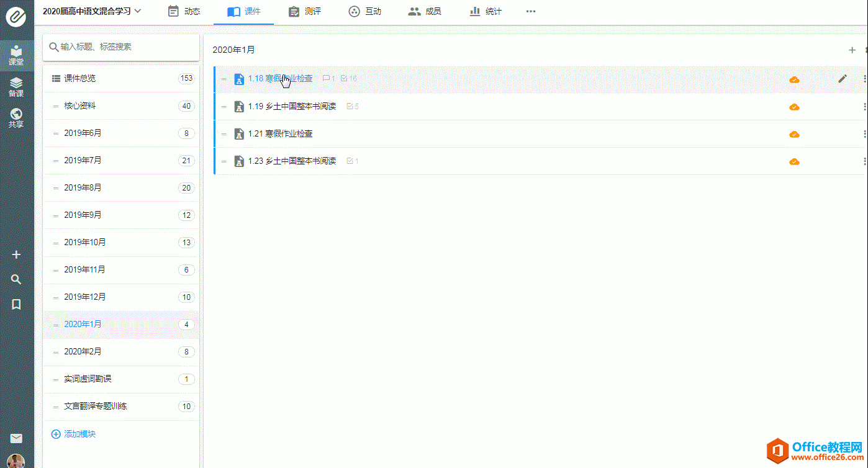Select 课件总览 overview in module list
This screenshot has width=868, height=468.
[79, 79]
